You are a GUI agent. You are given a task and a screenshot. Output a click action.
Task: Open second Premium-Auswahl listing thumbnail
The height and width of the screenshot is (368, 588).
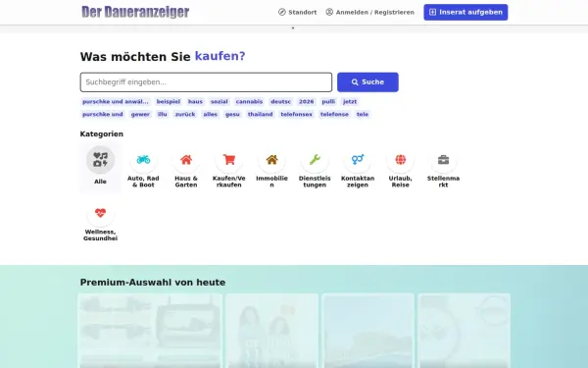click(x=271, y=331)
